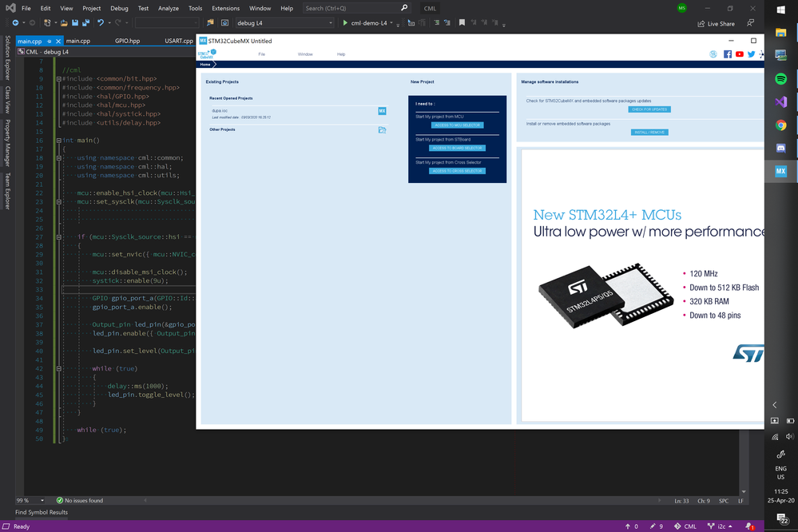This screenshot has width=798, height=532.
Task: Collapse the while (true) block at line 42
Action: click(58, 368)
